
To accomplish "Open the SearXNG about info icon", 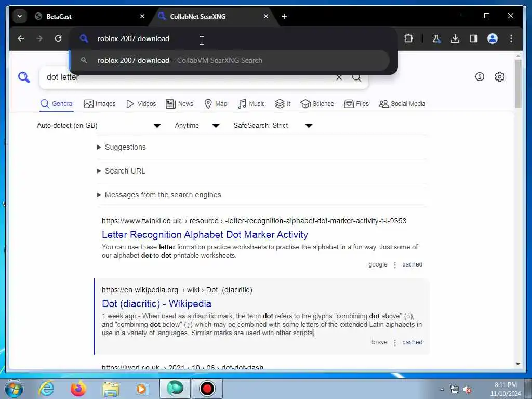I will tap(480, 77).
